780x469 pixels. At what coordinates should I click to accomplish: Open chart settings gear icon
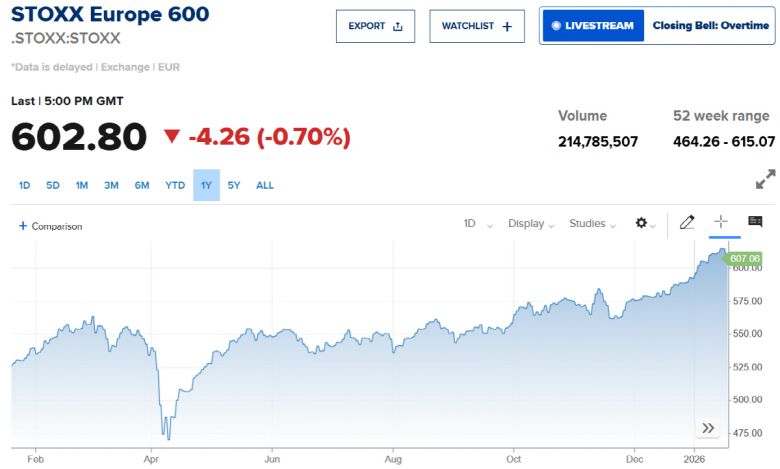642,223
